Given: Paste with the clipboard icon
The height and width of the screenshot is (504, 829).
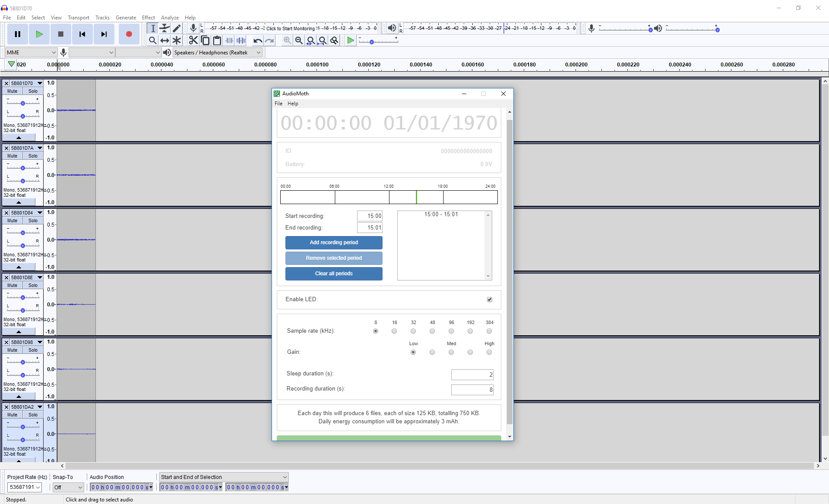Looking at the screenshot, I should [x=217, y=40].
